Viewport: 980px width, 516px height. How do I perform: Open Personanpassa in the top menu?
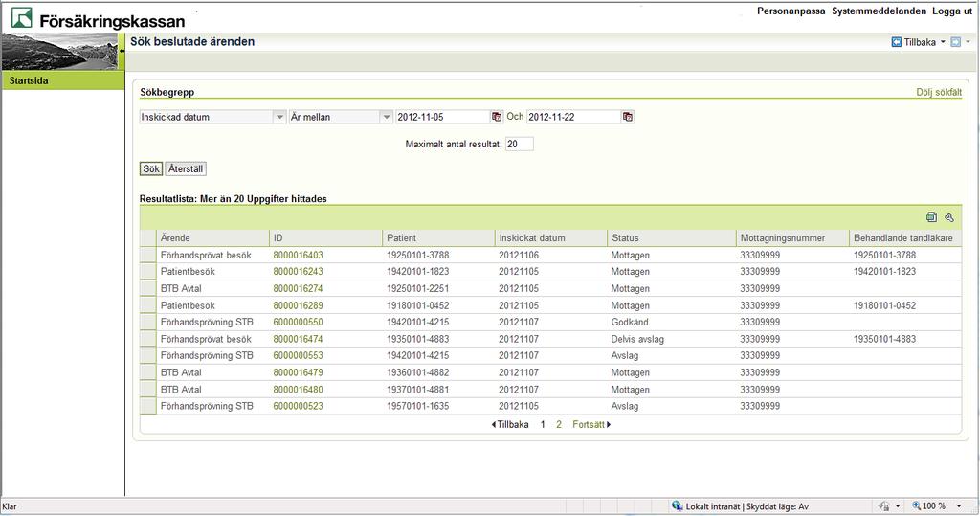tap(791, 11)
